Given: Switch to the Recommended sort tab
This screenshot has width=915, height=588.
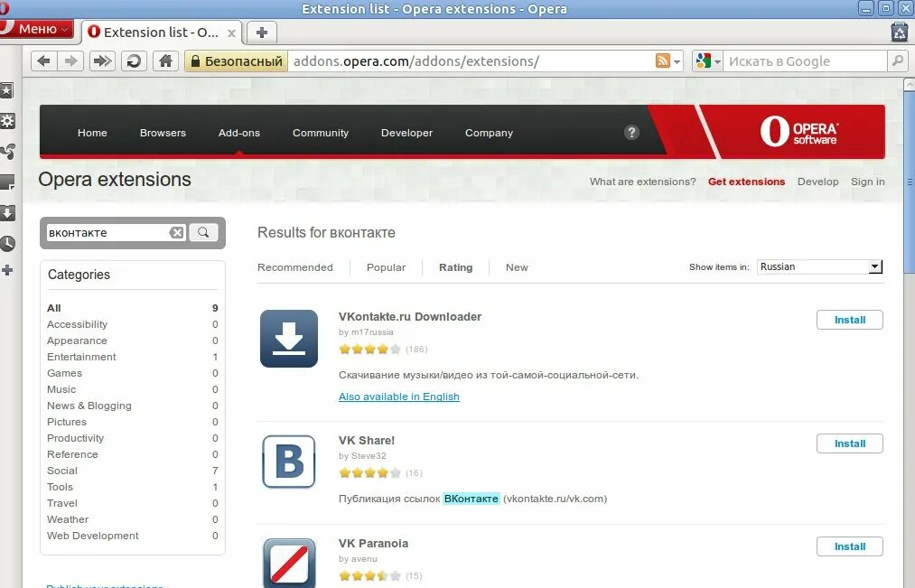Looking at the screenshot, I should (x=295, y=267).
